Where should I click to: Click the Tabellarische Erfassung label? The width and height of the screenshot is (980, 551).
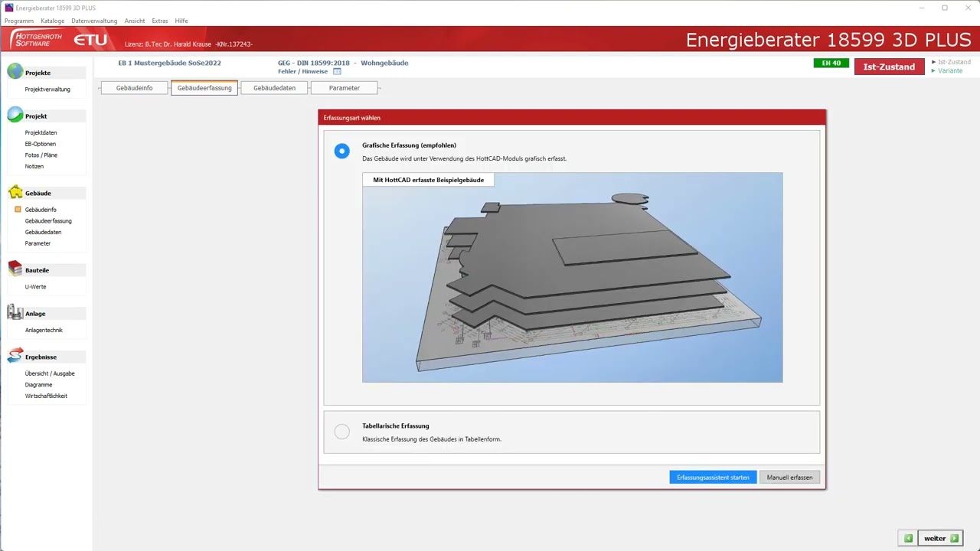396,426
